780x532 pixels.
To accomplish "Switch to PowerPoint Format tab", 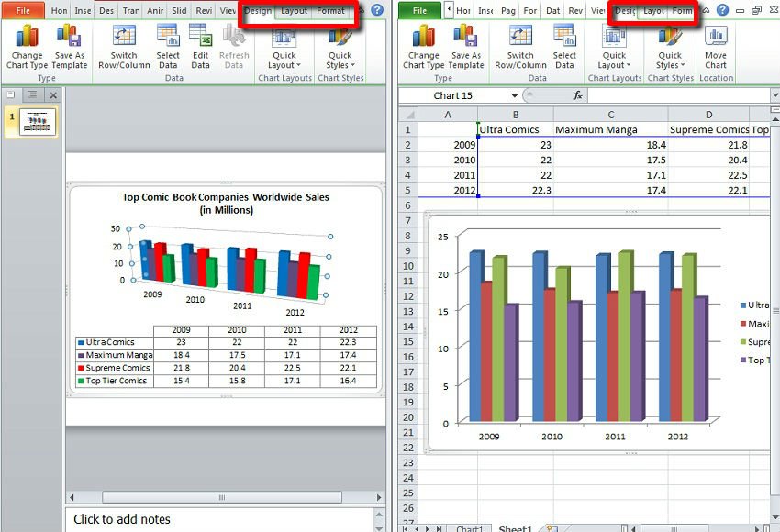I will point(329,11).
